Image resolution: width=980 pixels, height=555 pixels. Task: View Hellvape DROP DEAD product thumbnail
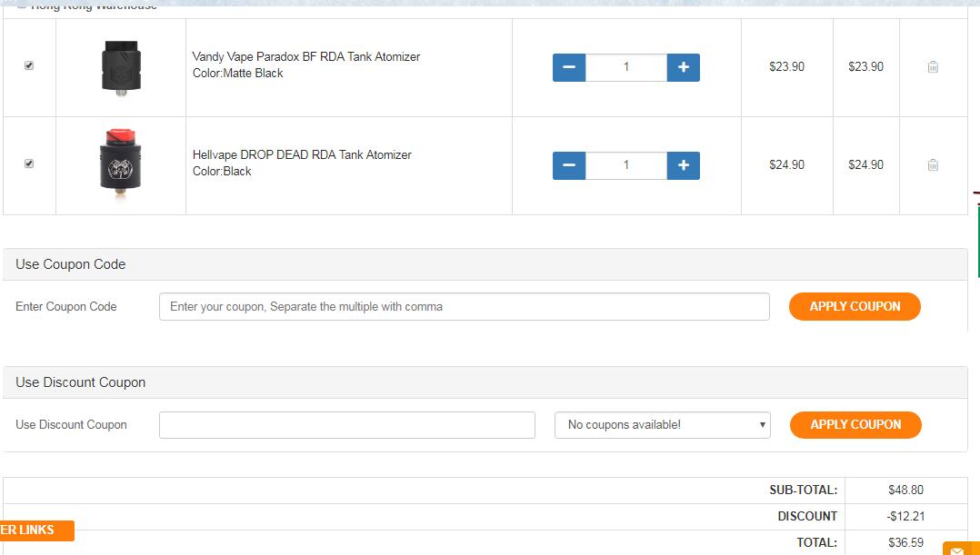point(121,164)
